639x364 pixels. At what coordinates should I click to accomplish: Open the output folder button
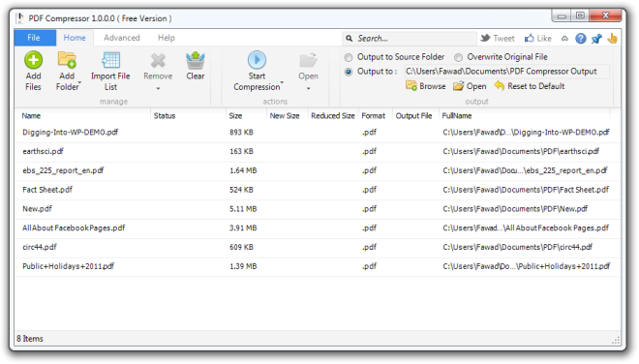click(470, 86)
